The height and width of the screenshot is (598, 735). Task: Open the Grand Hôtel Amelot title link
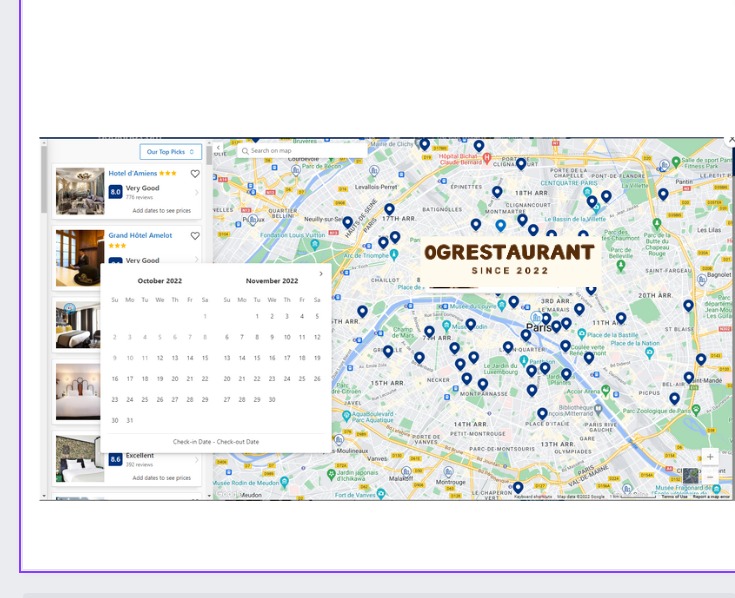click(x=140, y=235)
